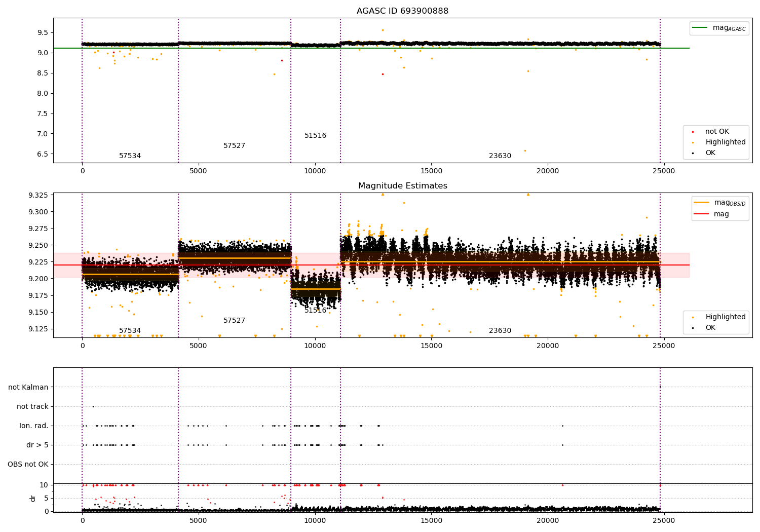Click the 25000 x-axis tick of the top plot
Screen dimensions: 760x532
(664, 171)
